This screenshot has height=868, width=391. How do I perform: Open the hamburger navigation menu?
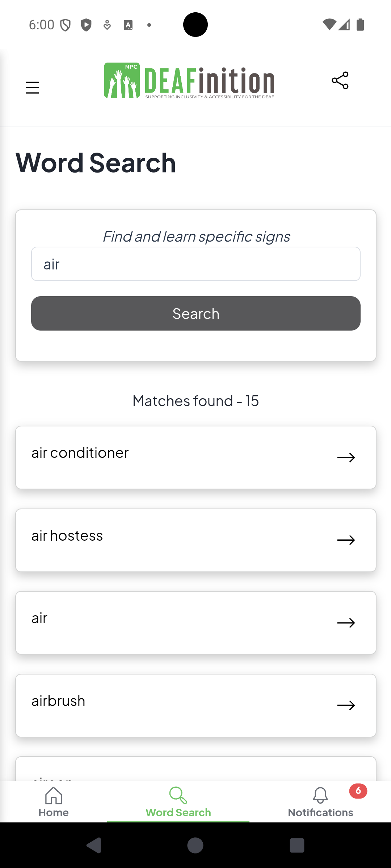(x=32, y=88)
